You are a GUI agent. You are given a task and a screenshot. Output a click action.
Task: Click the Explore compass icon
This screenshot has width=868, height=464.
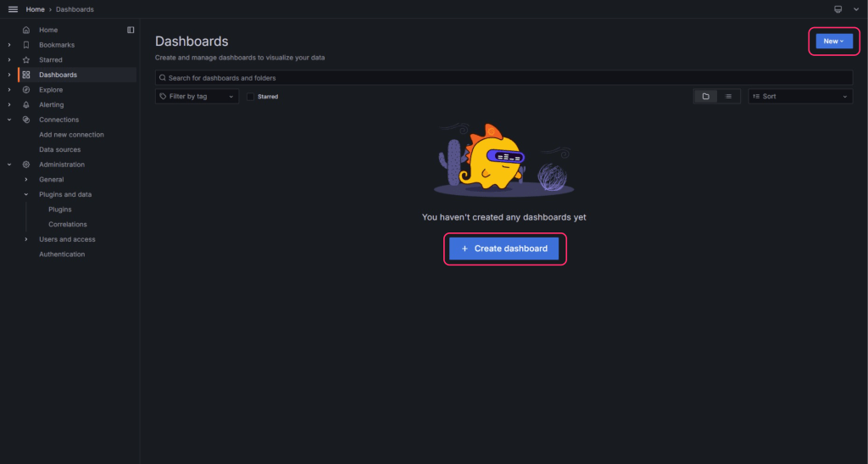coord(26,90)
